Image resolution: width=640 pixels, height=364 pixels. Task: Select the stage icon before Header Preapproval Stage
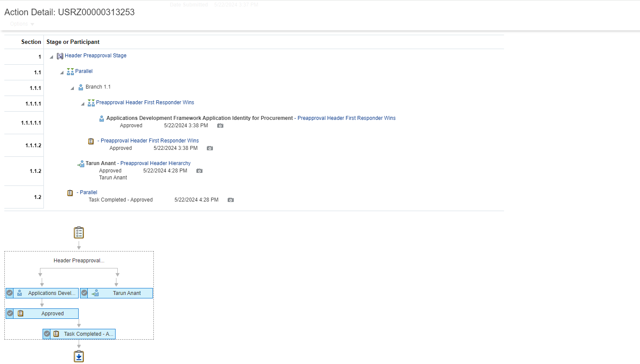pos(60,56)
